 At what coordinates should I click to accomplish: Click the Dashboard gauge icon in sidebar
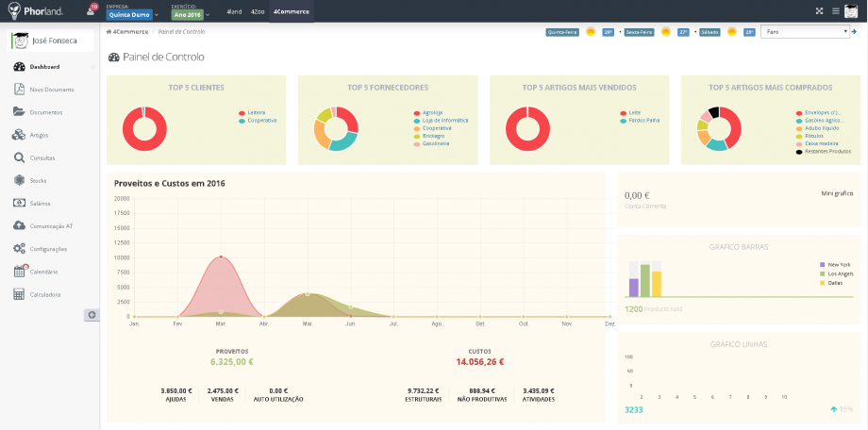point(20,67)
